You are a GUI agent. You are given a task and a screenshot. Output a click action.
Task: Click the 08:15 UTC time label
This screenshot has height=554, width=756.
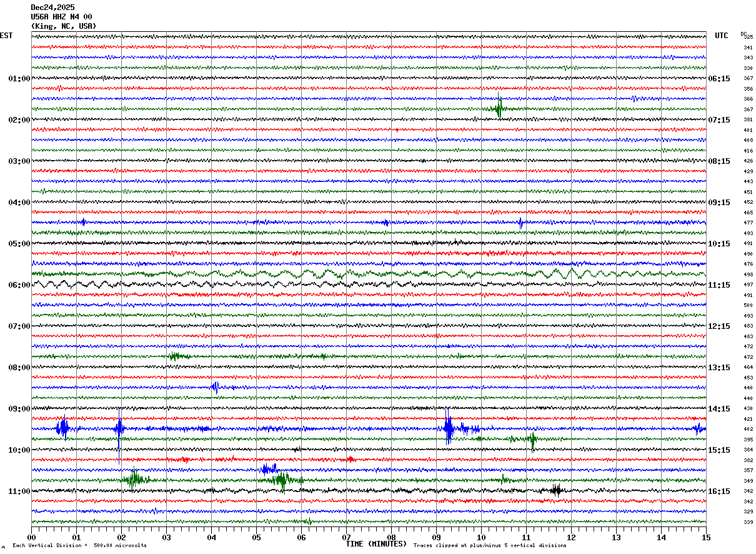(719, 161)
